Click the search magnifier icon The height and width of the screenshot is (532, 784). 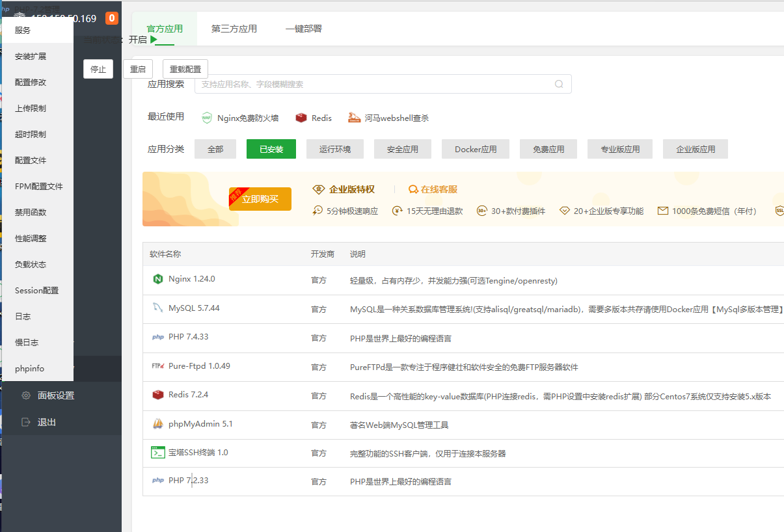point(559,84)
